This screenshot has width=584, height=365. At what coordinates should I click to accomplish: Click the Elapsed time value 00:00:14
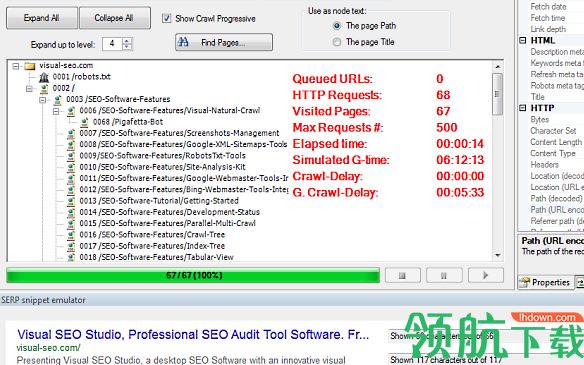pyautogui.click(x=460, y=144)
